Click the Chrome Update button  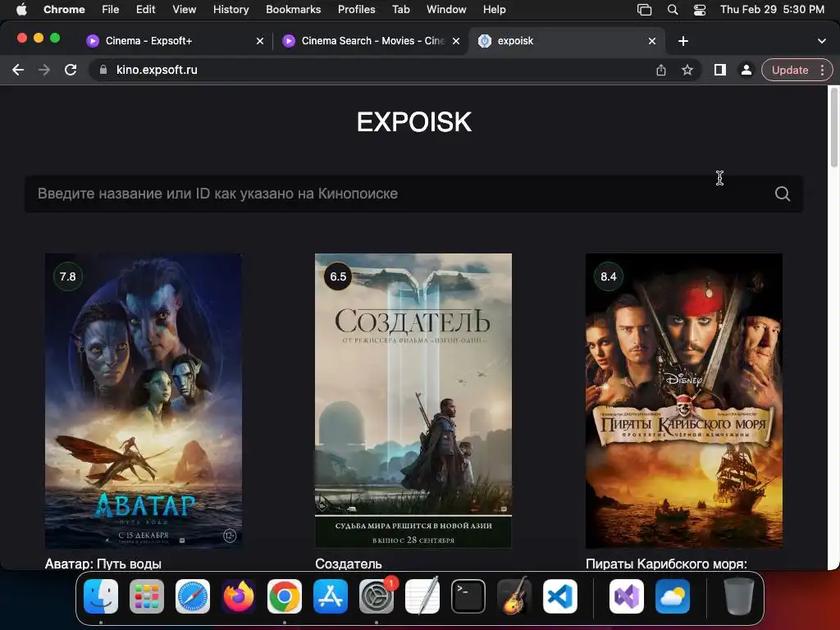tap(790, 70)
